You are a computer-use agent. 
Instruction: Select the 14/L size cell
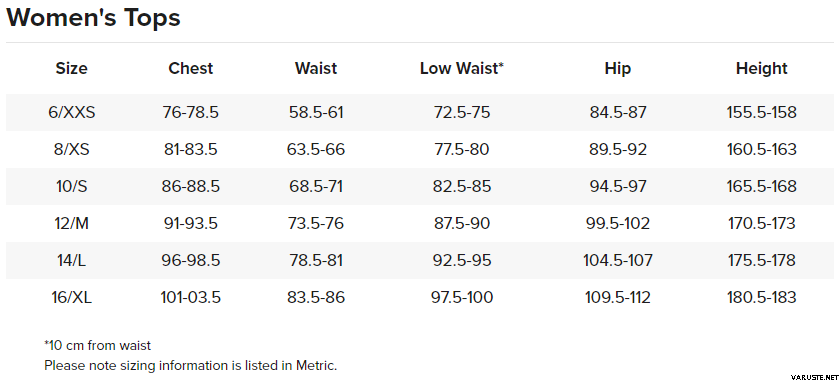[x=71, y=260]
